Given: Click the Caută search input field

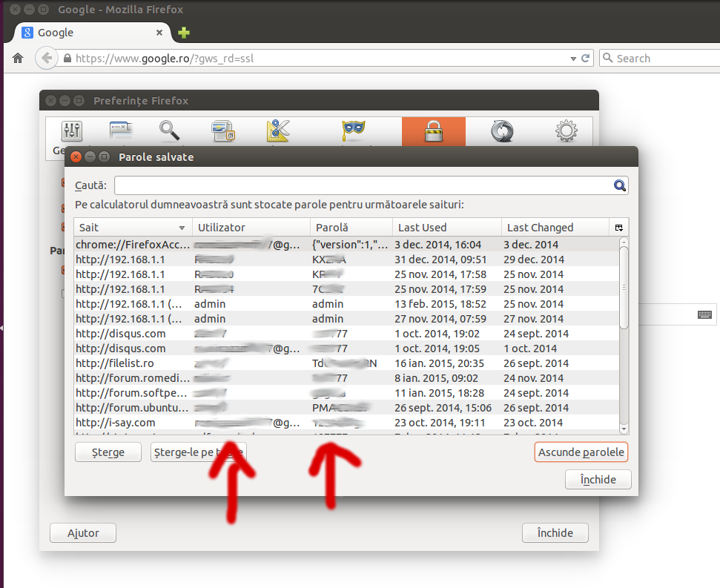Looking at the screenshot, I should (x=363, y=185).
